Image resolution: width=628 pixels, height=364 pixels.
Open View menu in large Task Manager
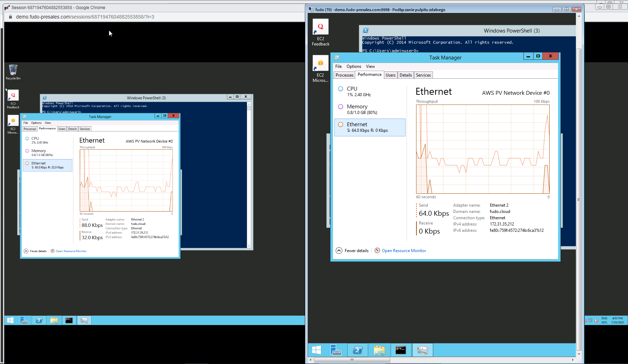[x=370, y=66]
